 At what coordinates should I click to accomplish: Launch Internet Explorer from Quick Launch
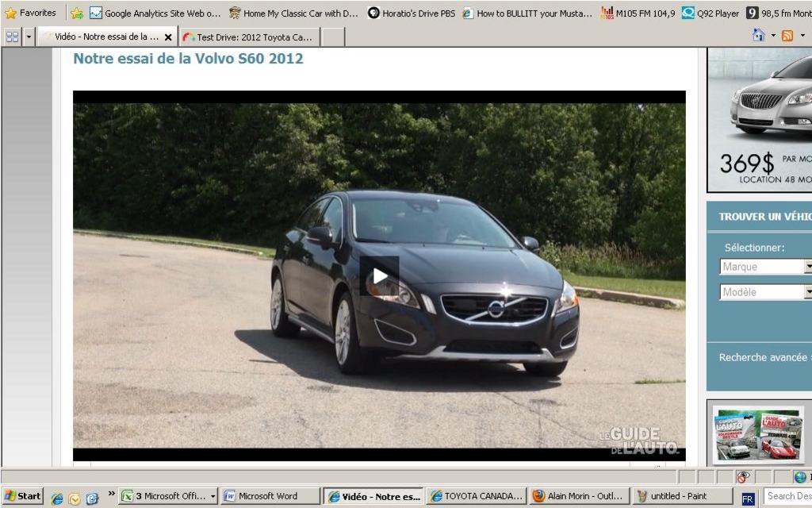pyautogui.click(x=57, y=498)
